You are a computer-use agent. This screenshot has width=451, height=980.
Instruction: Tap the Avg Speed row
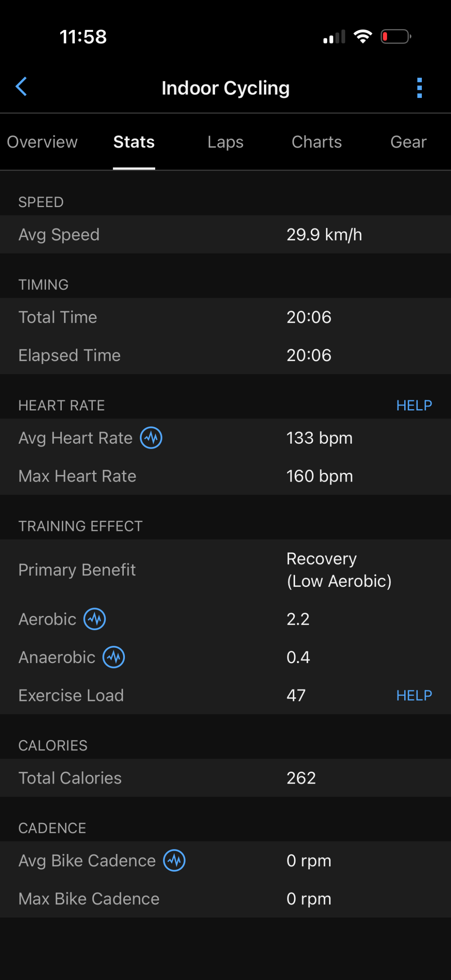[225, 235]
